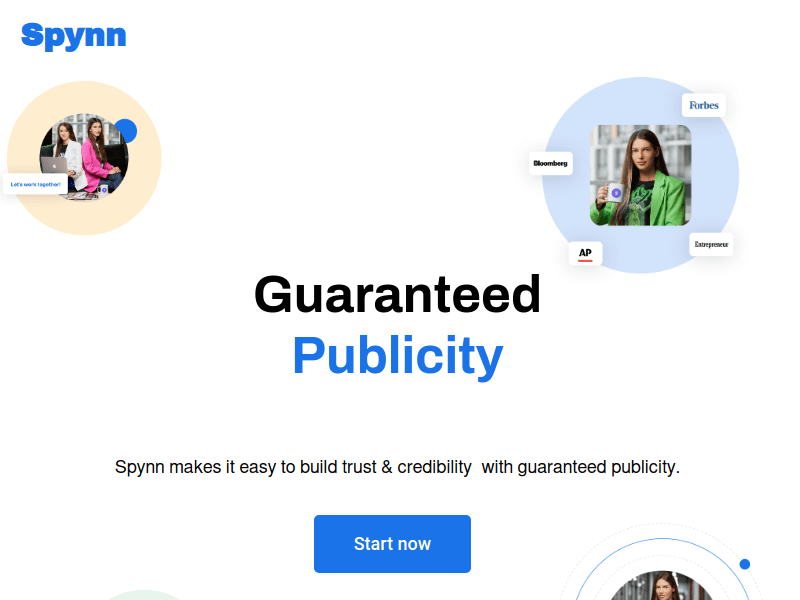
Task: Click the blue dot on the orbit ring
Action: 744,564
